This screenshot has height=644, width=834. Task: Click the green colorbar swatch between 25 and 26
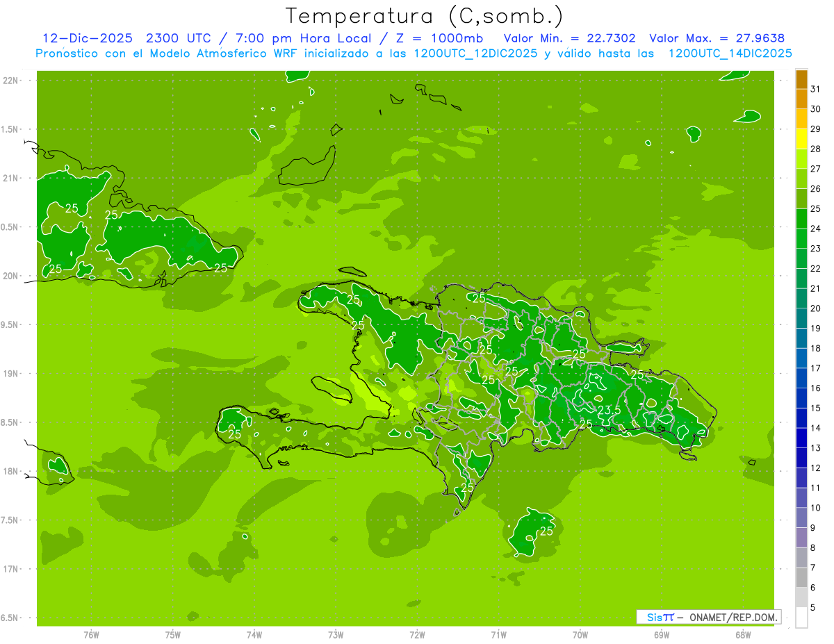click(x=801, y=199)
